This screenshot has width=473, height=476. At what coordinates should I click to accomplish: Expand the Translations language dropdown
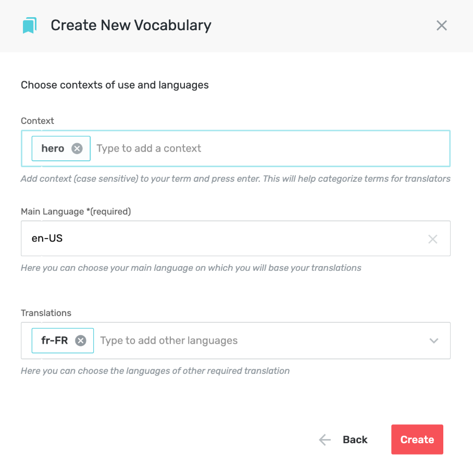tap(434, 341)
